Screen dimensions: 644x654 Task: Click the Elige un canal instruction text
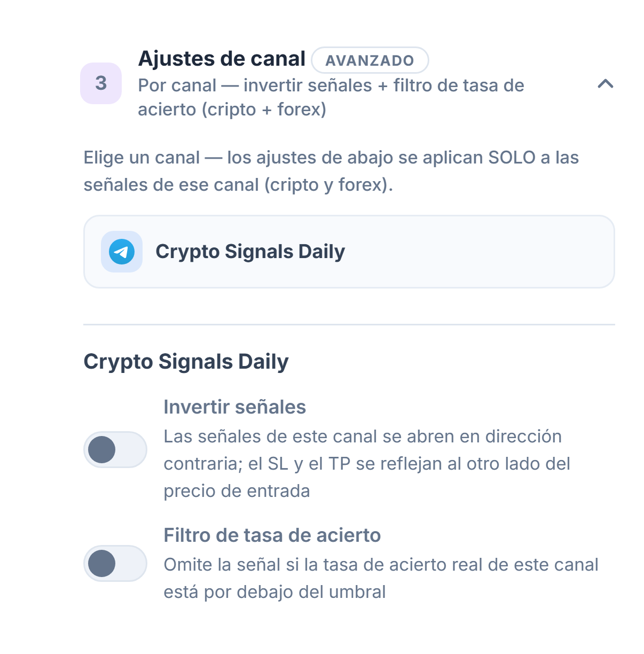331,171
